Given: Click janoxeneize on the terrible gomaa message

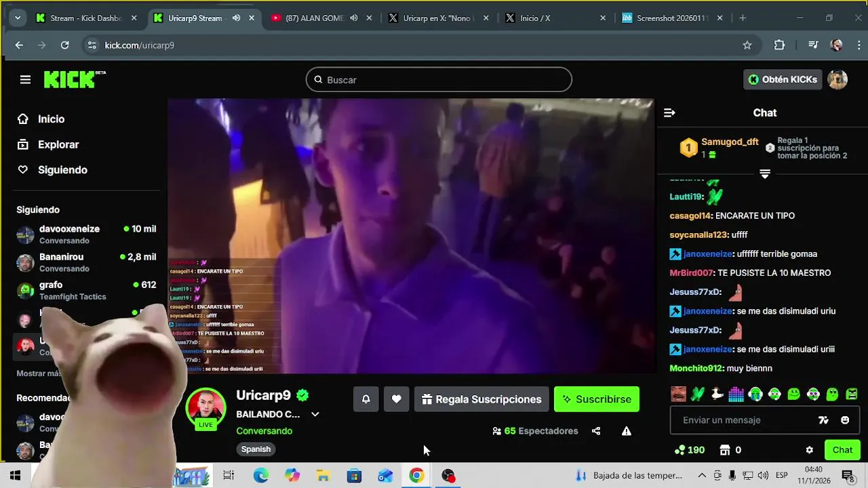Looking at the screenshot, I should 708,254.
